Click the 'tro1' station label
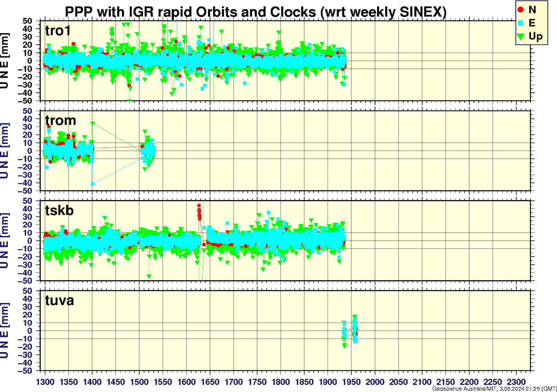Image resolution: width=557 pixels, height=392 pixels. [x=58, y=31]
